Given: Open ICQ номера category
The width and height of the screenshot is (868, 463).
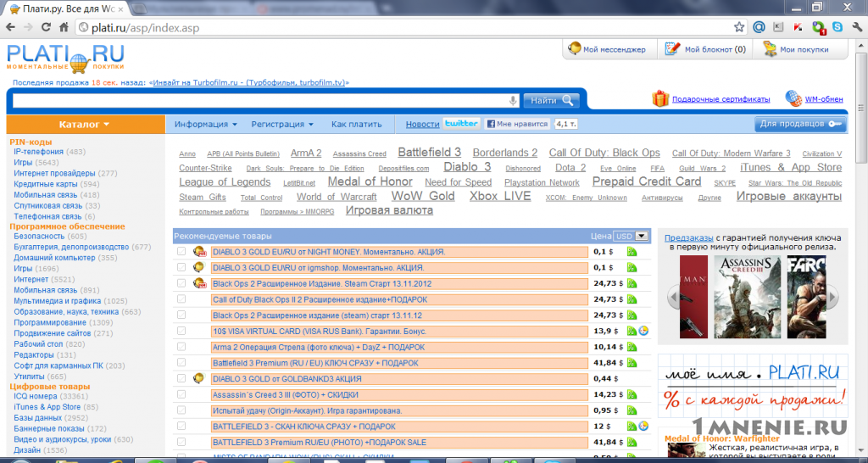Looking at the screenshot, I should [36, 397].
